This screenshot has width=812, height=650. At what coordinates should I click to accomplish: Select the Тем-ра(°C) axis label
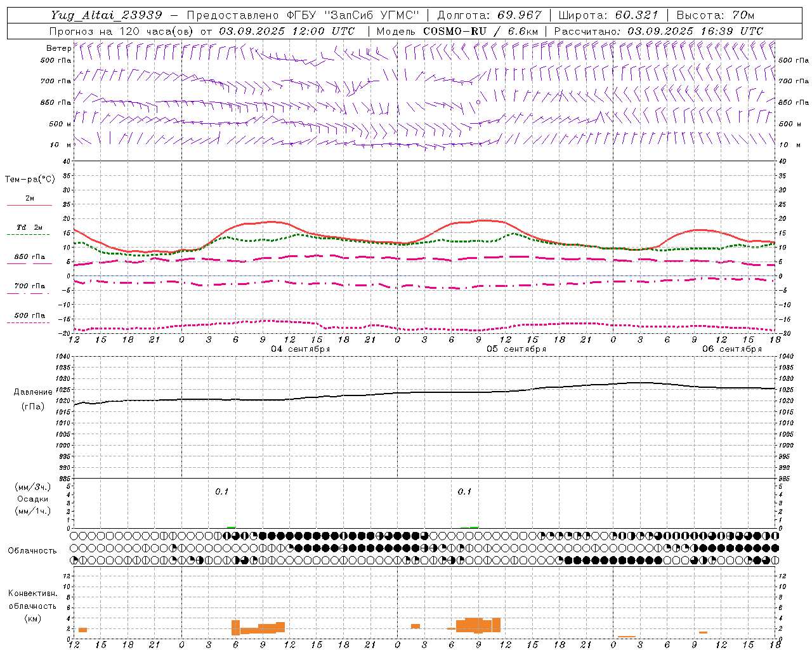point(30,180)
